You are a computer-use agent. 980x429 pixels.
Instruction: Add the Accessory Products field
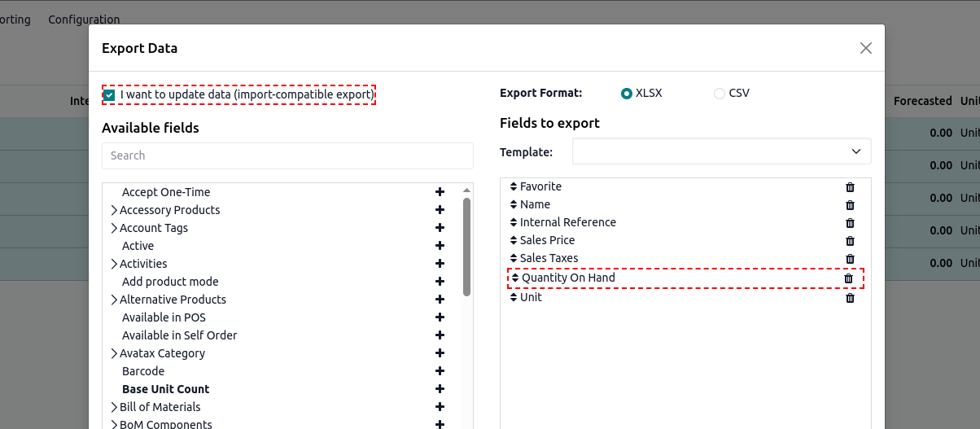[x=440, y=210]
